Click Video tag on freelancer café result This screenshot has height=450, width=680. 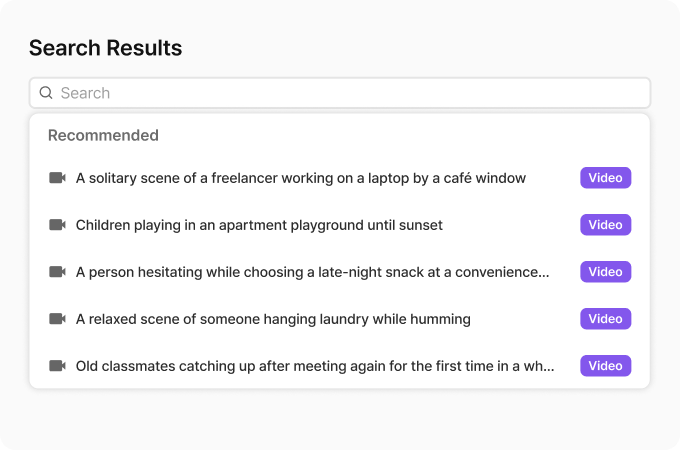coord(605,178)
